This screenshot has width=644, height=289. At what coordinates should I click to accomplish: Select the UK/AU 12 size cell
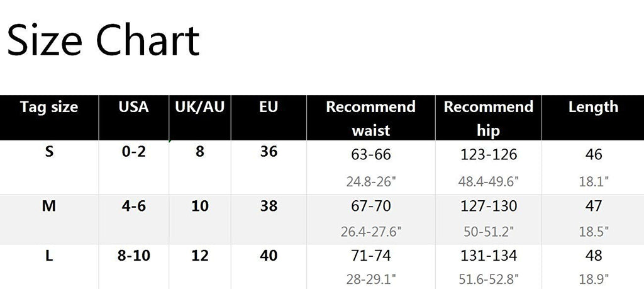tap(200, 256)
